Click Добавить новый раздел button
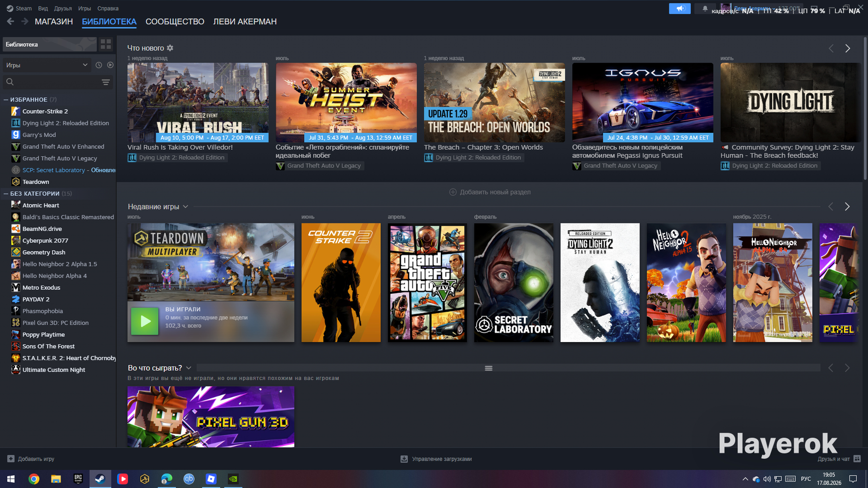The width and height of the screenshot is (868, 488). [x=490, y=192]
